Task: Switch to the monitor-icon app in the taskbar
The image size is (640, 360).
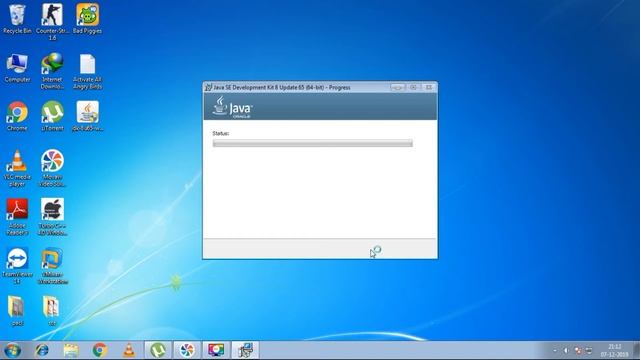Action: [216, 350]
